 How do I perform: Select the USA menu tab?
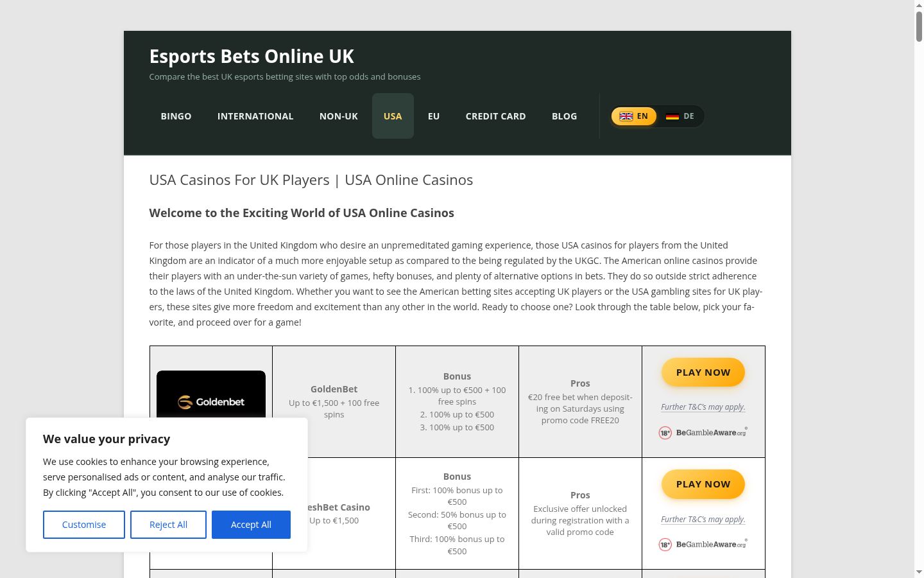point(393,116)
